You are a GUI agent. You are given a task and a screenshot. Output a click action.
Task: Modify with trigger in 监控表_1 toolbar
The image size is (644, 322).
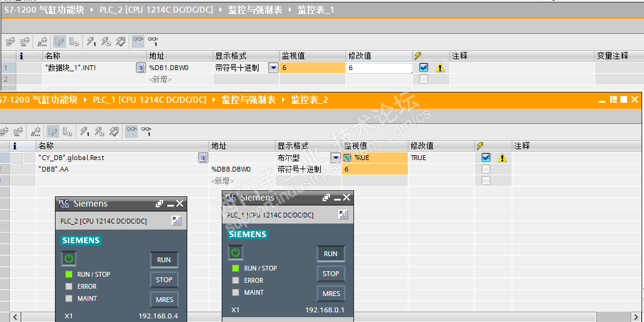[x=106, y=42]
